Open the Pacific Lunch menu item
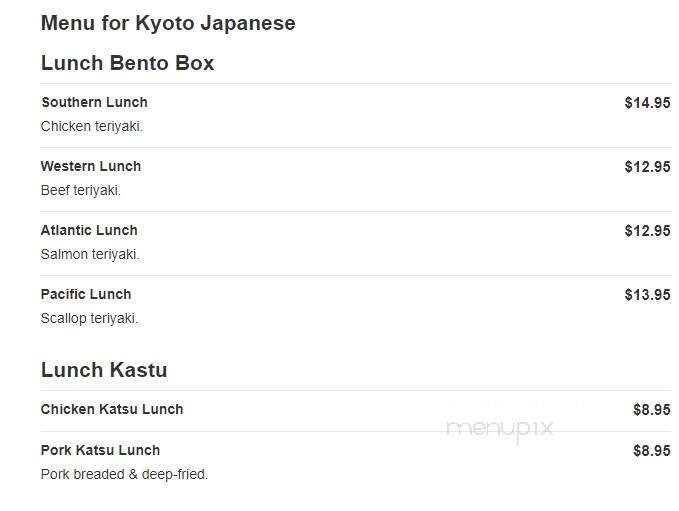 pos(86,294)
